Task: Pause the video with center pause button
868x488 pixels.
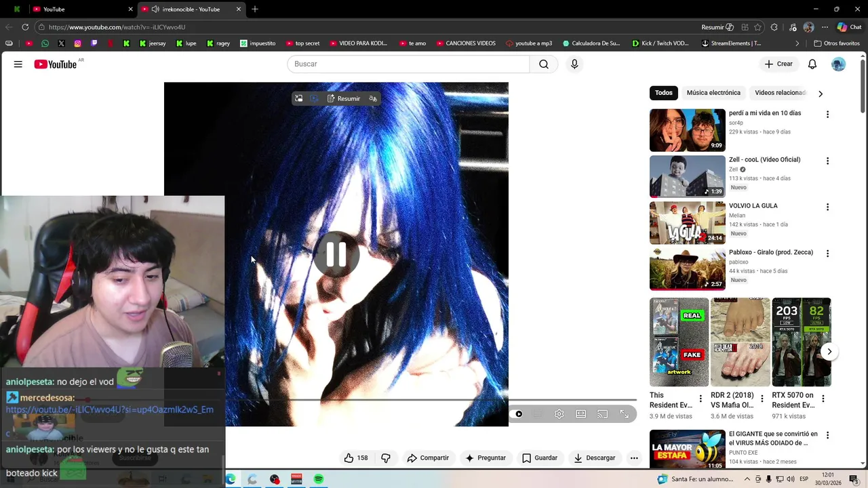Action: click(x=336, y=254)
